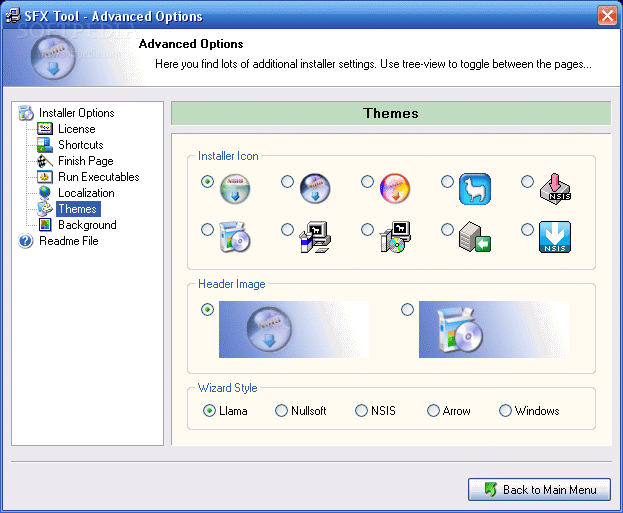Select the software box header image radio
Image resolution: width=623 pixels, height=513 pixels.
pyautogui.click(x=407, y=310)
